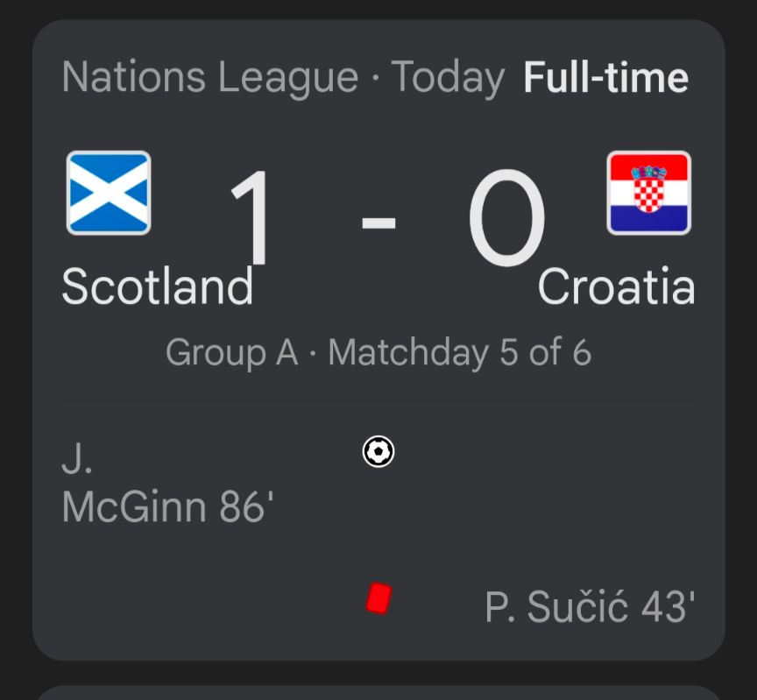Screen dimensions: 757x700
Task: Click the Scotland flag icon
Action: point(109,193)
